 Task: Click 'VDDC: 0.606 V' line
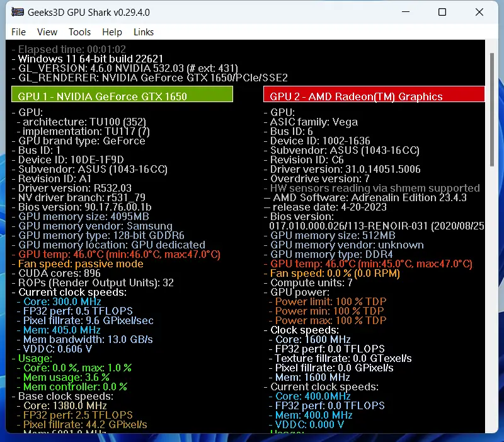(x=55, y=349)
